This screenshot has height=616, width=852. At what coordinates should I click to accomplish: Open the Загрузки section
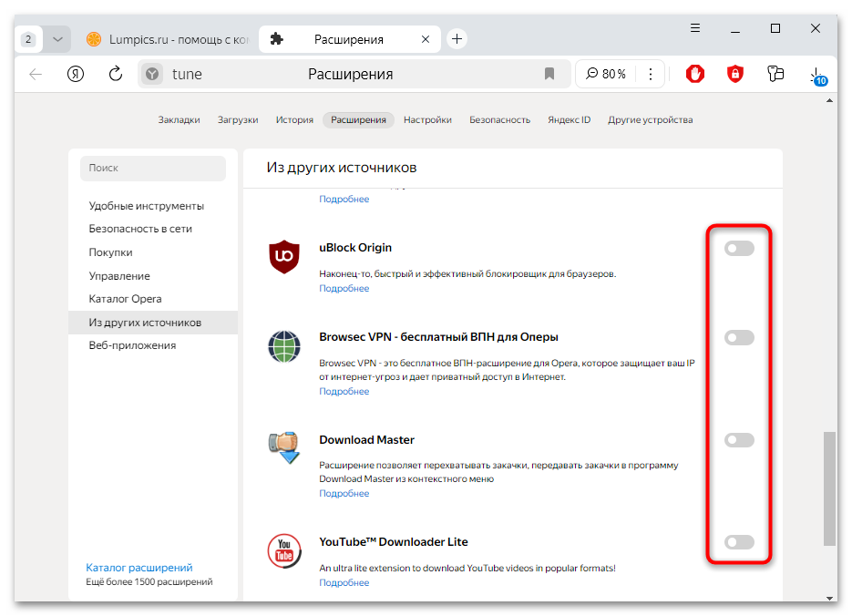238,120
